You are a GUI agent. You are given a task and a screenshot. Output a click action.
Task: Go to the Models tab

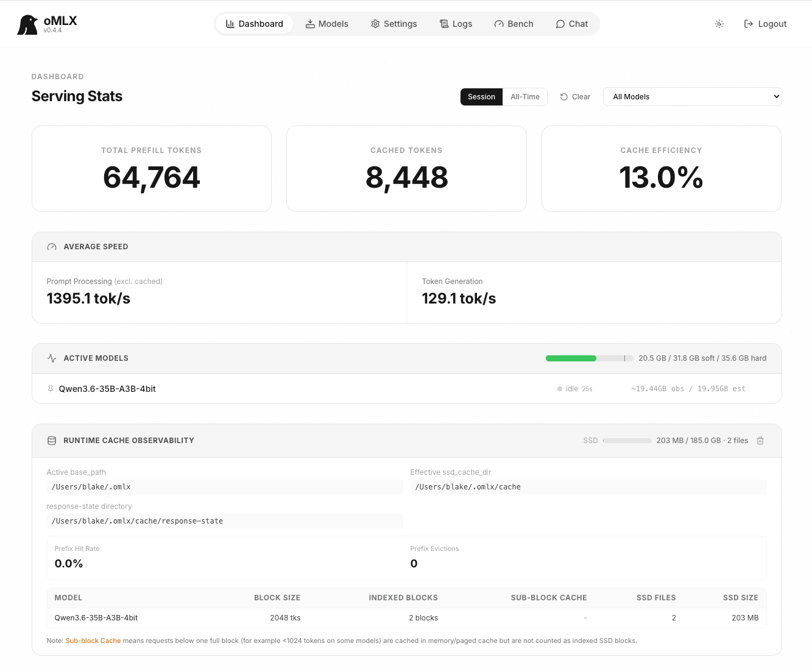[327, 24]
